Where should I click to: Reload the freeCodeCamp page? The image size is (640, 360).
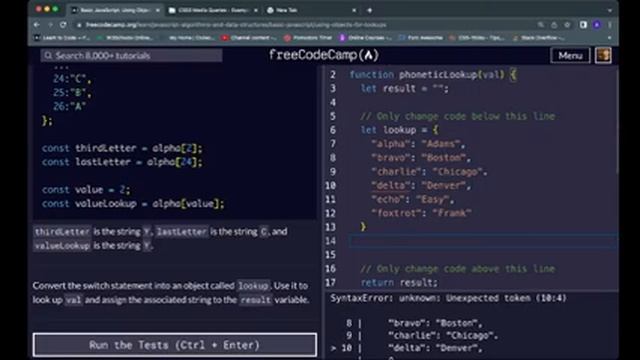63,25
